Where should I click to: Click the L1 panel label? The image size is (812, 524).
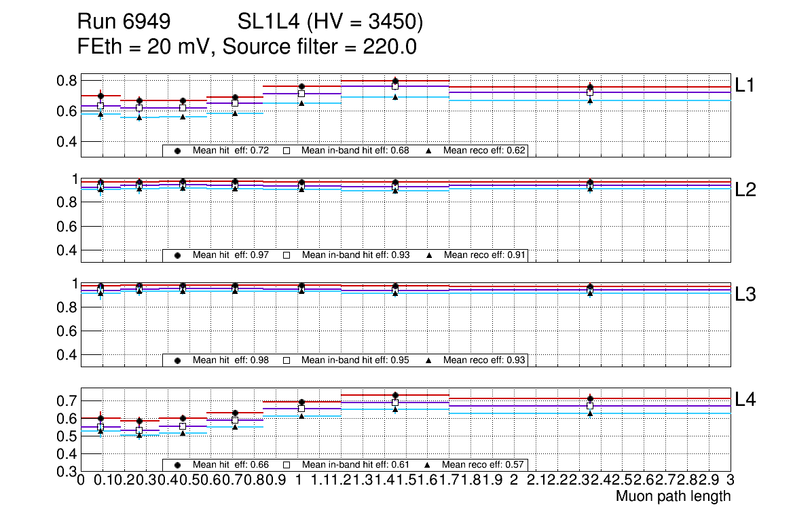tap(745, 85)
